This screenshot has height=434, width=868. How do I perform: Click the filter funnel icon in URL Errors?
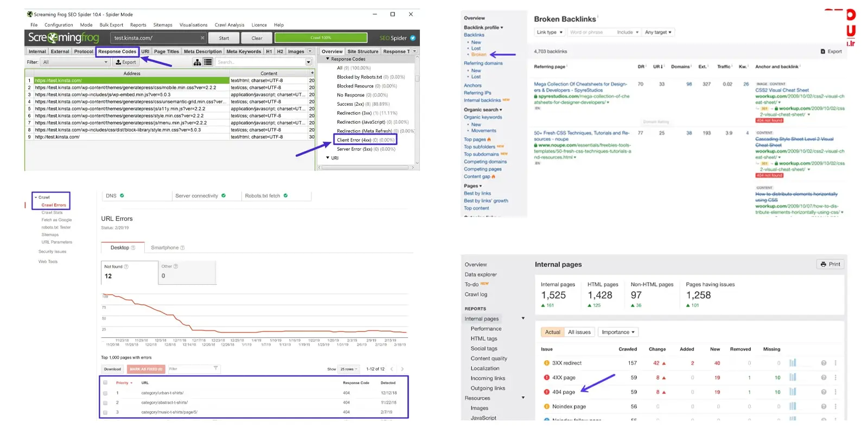point(215,368)
